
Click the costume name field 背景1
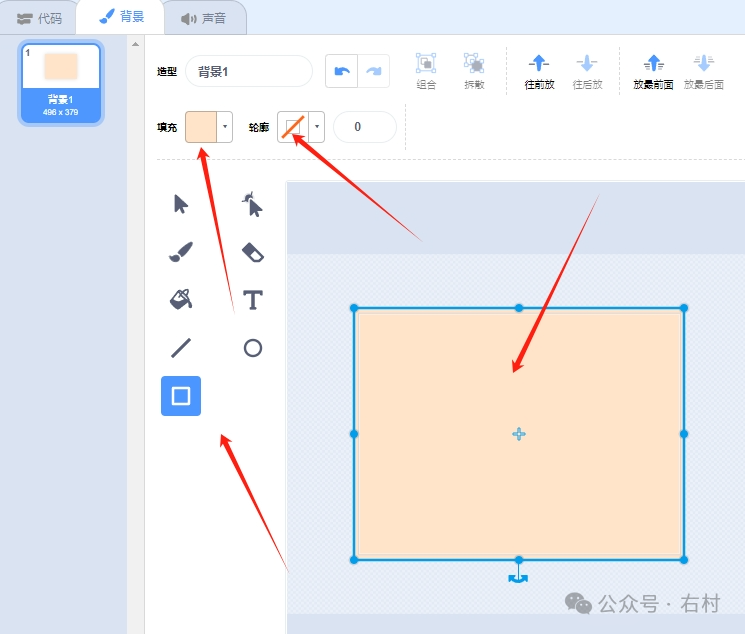[249, 71]
